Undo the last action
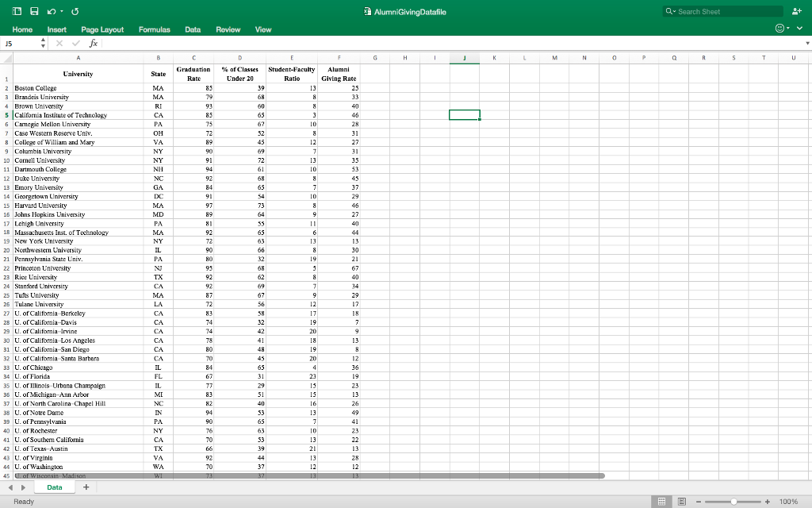The height and width of the screenshot is (508, 812). (52, 11)
